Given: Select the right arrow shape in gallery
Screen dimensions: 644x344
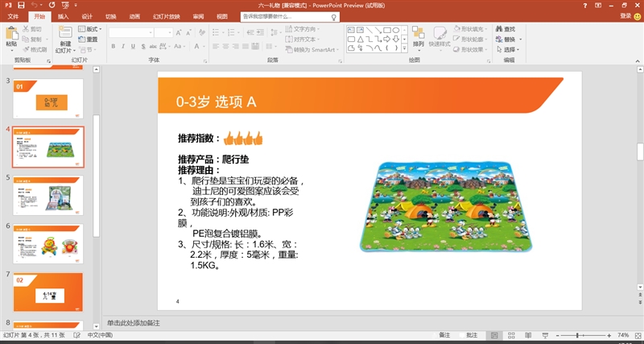Looking at the screenshot, I should [x=386, y=39].
